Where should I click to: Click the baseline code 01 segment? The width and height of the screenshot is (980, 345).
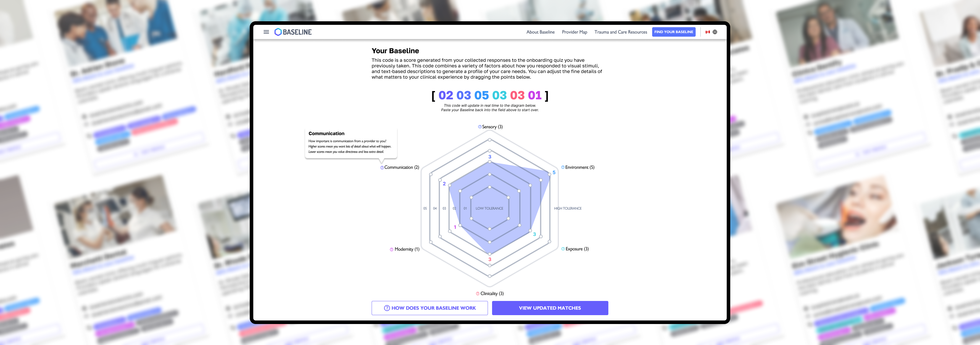coord(534,95)
